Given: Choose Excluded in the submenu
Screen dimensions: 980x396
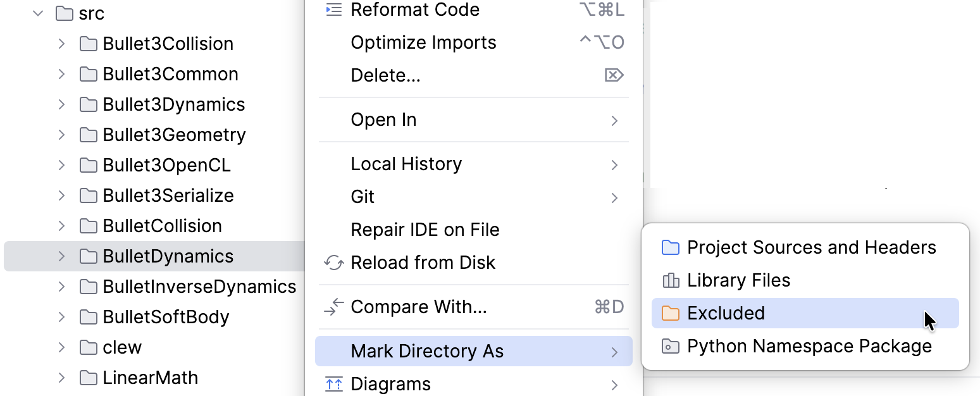Looking at the screenshot, I should click(726, 313).
